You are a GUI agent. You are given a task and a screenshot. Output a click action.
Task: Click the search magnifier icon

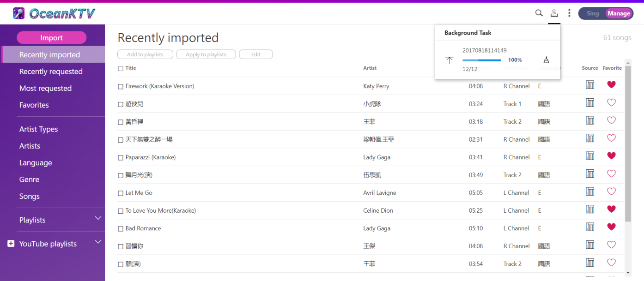(x=539, y=13)
